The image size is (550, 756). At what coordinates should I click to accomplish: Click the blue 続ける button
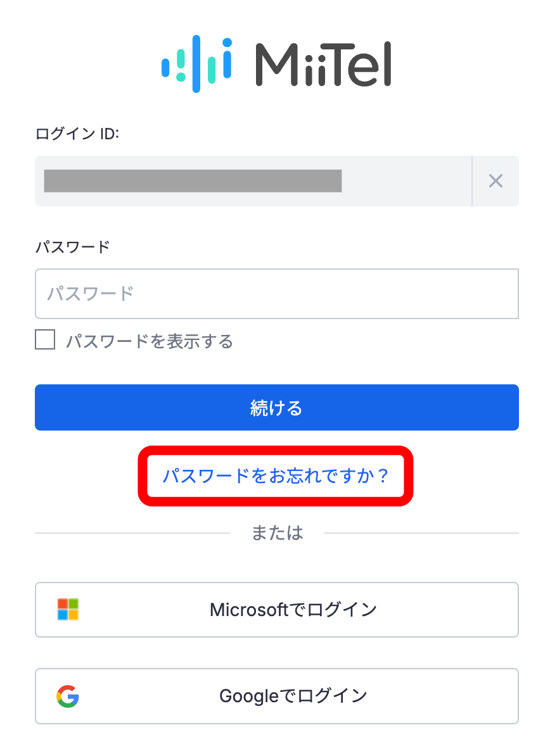tap(276, 407)
